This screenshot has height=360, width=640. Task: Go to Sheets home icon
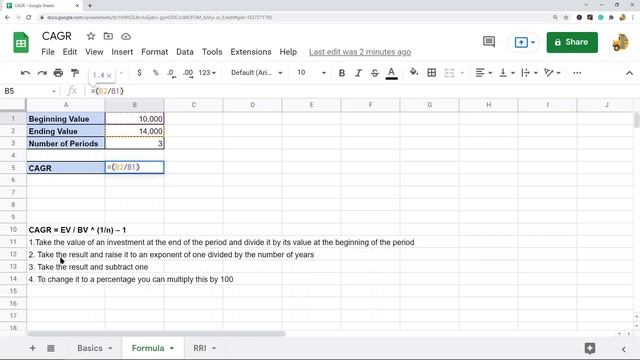tap(21, 42)
